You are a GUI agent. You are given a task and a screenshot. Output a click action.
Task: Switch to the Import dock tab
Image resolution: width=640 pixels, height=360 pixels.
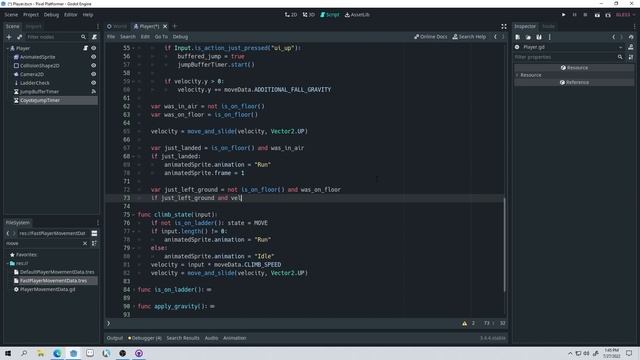pos(33,26)
